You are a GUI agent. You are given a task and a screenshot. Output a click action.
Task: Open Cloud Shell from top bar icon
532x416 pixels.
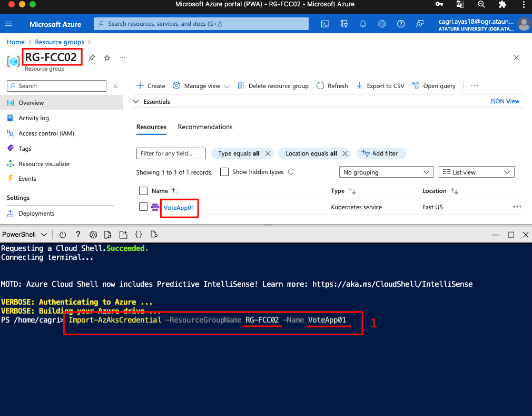[326, 24]
